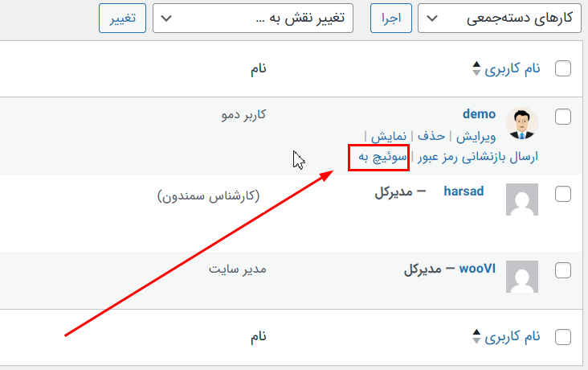
Task: Open the کارهای دسته‌جمعی bulk actions dropdown
Action: coord(502,18)
